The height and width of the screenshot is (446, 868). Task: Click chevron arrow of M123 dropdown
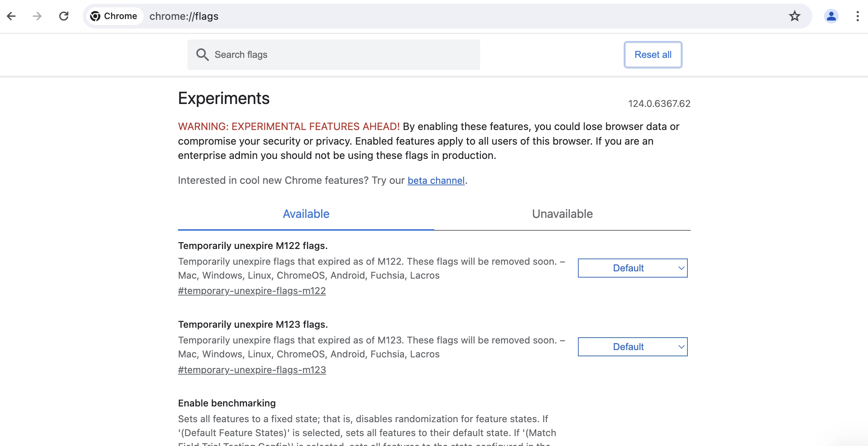click(x=681, y=347)
